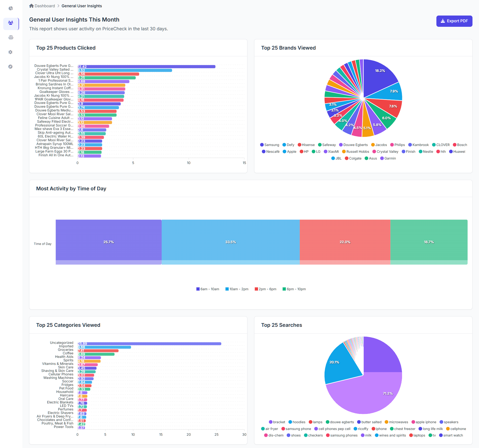This screenshot has height=448, width=479.
Task: Select the users insights sidebar icon
Action: [11, 23]
